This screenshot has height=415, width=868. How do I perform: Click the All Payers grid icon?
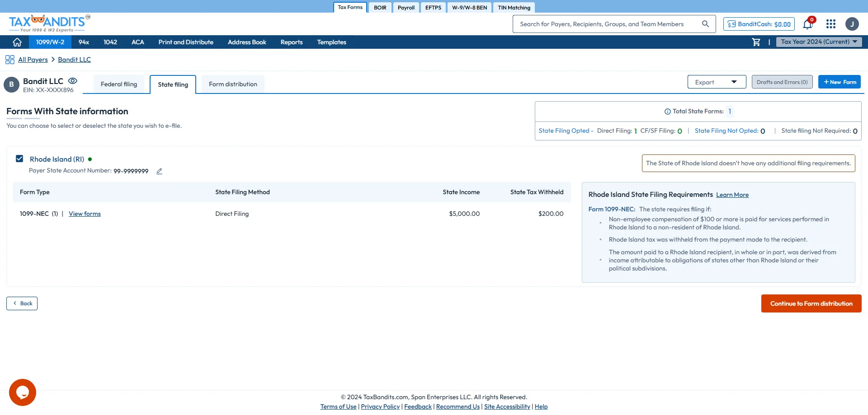click(10, 60)
